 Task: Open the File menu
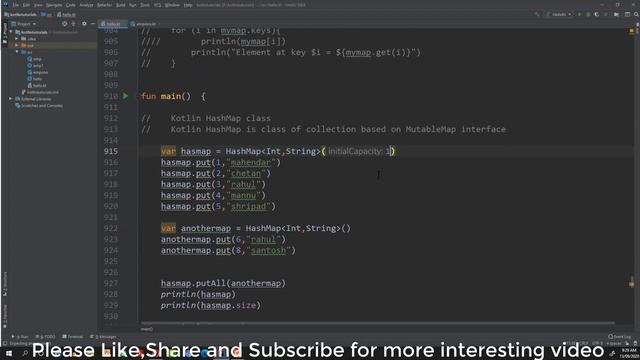(x=16, y=5)
